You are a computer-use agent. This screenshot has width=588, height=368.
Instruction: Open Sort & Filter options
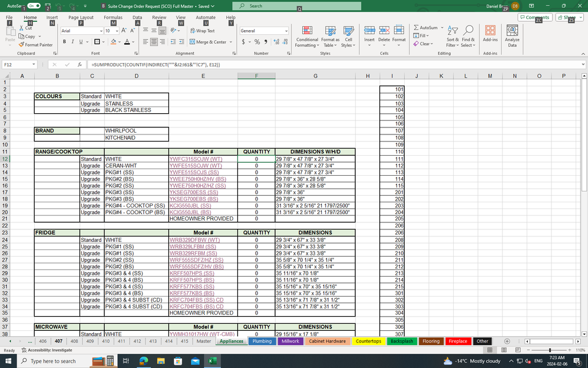[452, 37]
